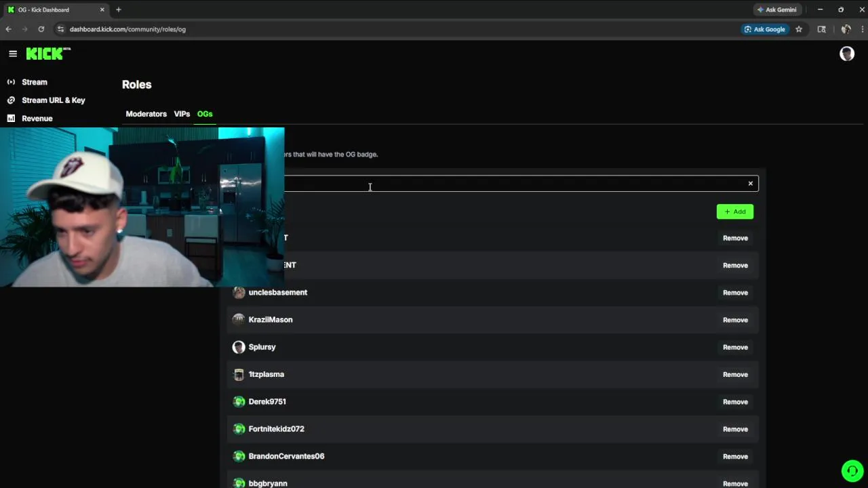Click the Fortnitekidz072 username
The width and height of the screenshot is (868, 488).
pyautogui.click(x=276, y=428)
